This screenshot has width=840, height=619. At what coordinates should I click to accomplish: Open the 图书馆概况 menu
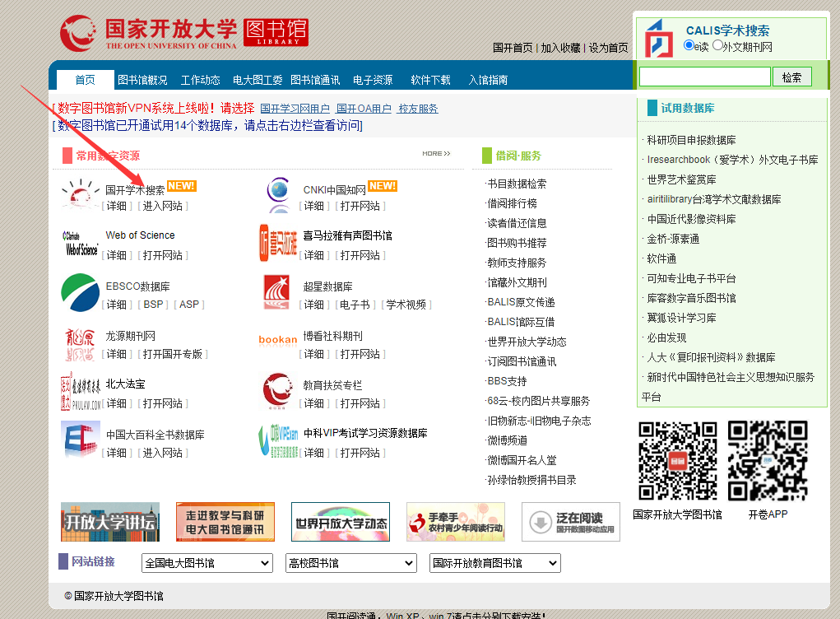(x=142, y=80)
